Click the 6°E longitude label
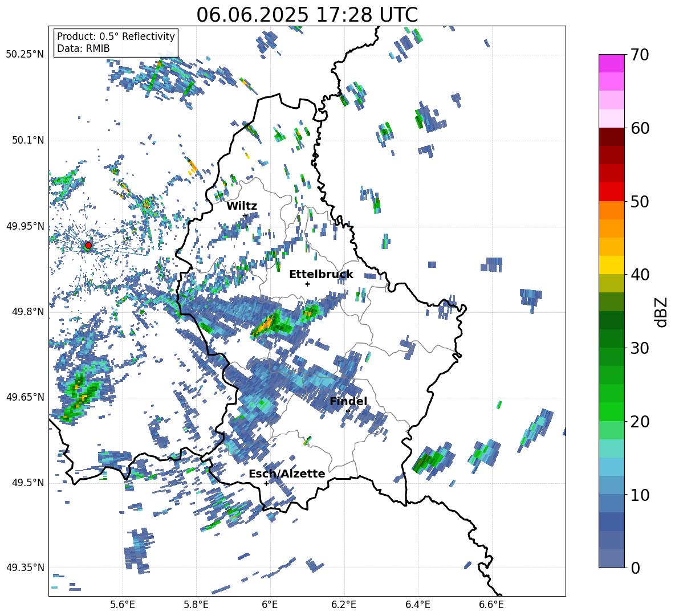Screen dimensions: 675x616 270,605
